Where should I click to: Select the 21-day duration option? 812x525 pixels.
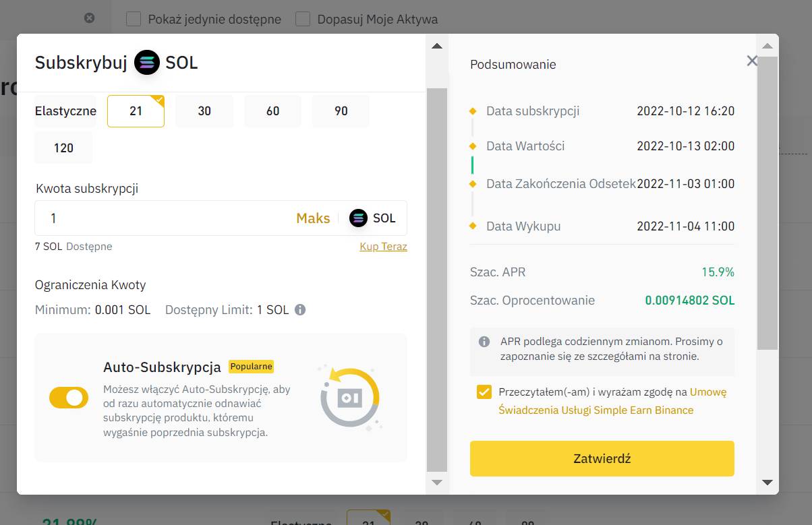pos(136,111)
